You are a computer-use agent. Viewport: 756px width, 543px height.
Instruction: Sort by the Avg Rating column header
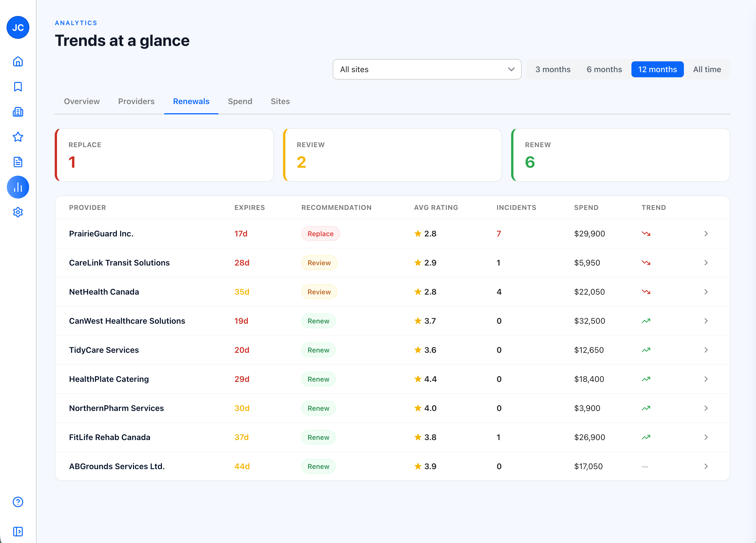coord(436,207)
